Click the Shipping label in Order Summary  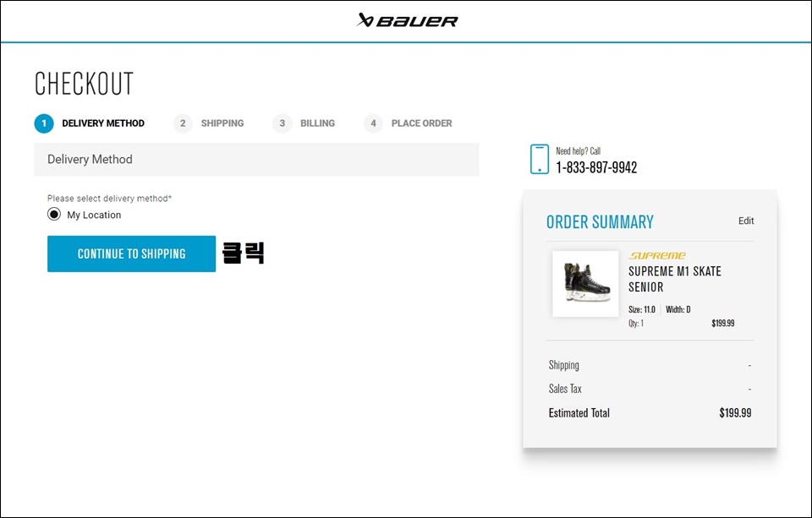(564, 365)
